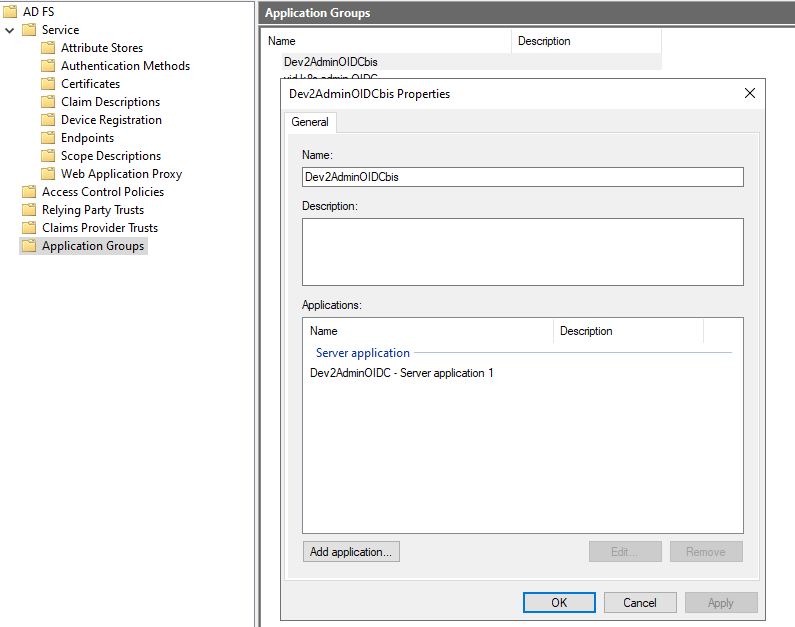Click the Edit button
Screen dimensions: 795x627
pyautogui.click(x=625, y=551)
